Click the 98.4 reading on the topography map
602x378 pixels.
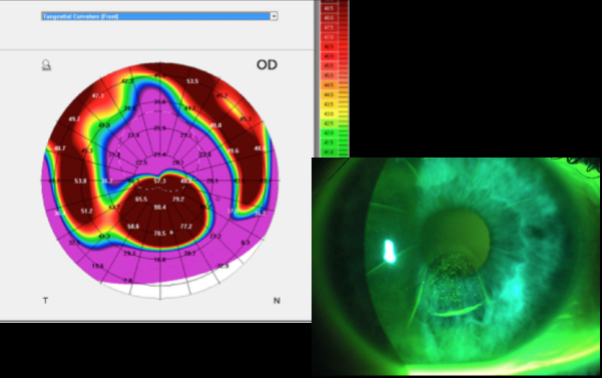[160, 207]
